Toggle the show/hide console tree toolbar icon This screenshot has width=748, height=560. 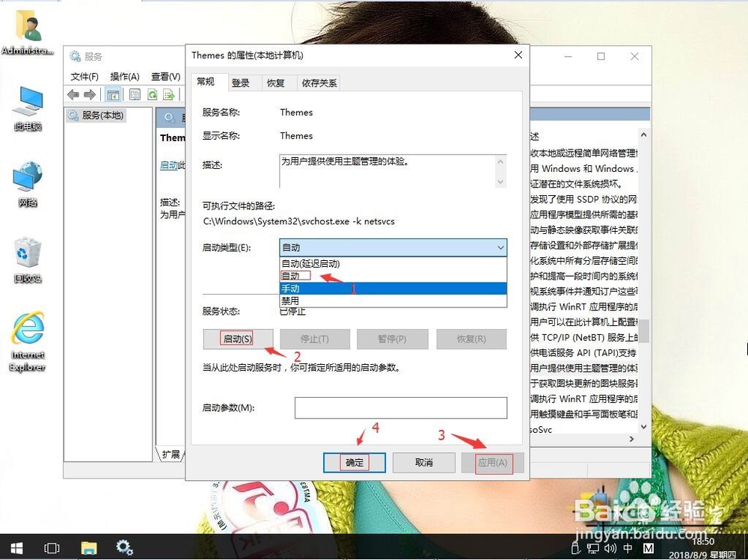pyautogui.click(x=113, y=94)
